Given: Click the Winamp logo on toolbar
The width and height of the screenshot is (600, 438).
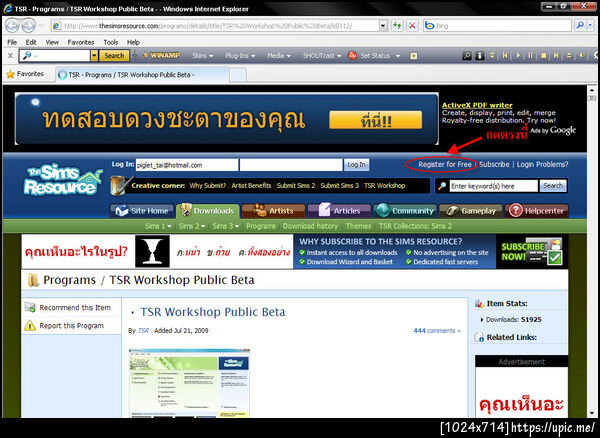Looking at the screenshot, I should pos(161,55).
